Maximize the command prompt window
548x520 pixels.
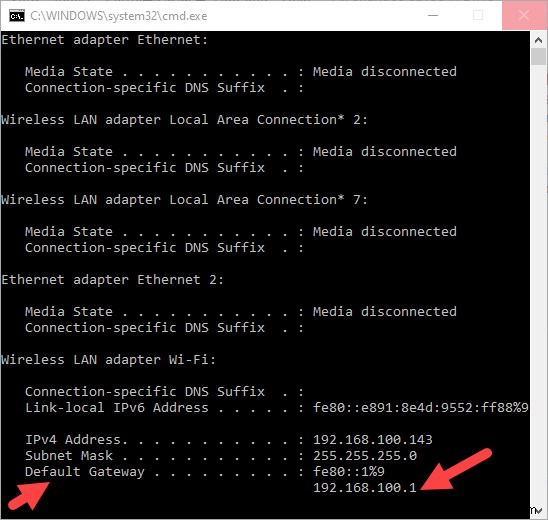tap(478, 15)
